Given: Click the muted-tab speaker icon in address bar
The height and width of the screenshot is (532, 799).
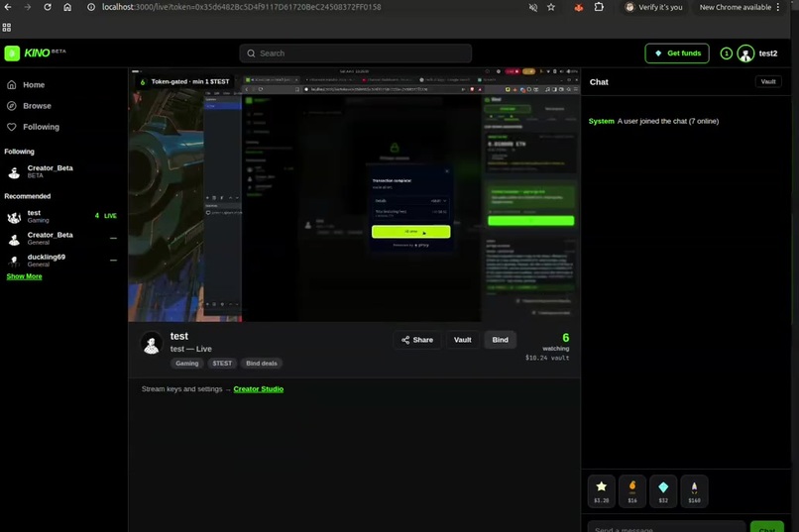Looking at the screenshot, I should (x=533, y=7).
